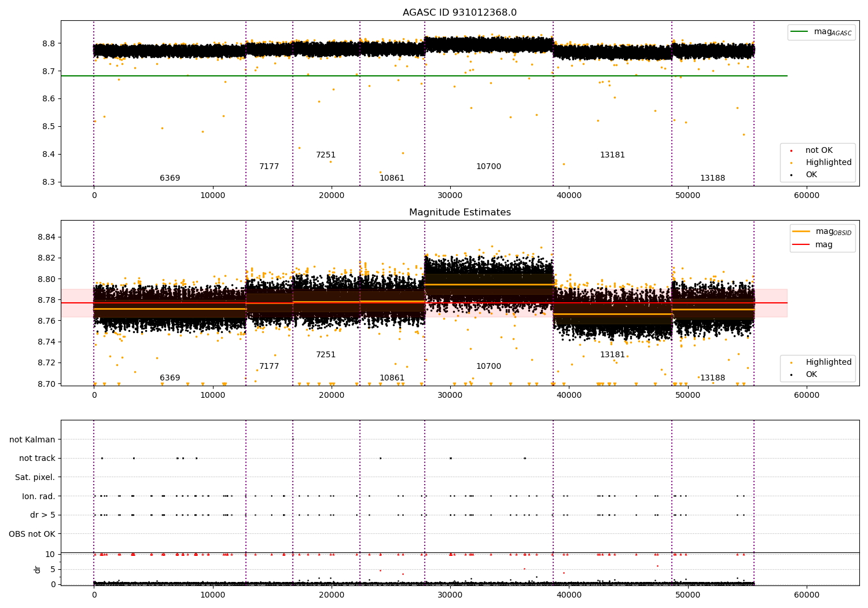Screen dimensions: 868x608
Task: Click obsid label 13181 in top plot
Action: point(612,155)
